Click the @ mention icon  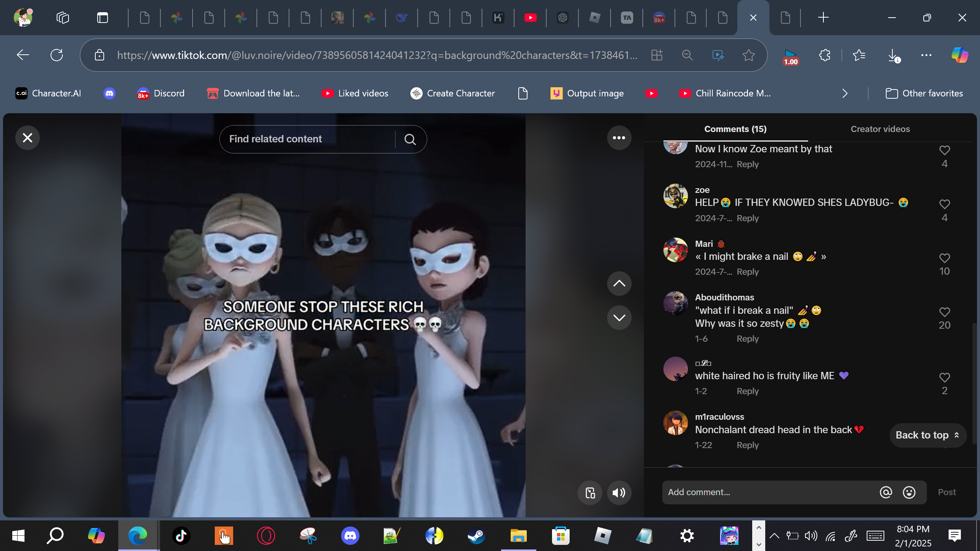[885, 492]
